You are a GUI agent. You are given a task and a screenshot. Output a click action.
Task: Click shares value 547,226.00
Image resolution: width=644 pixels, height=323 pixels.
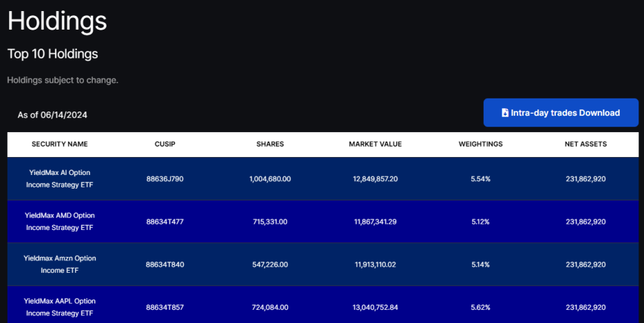coord(270,264)
